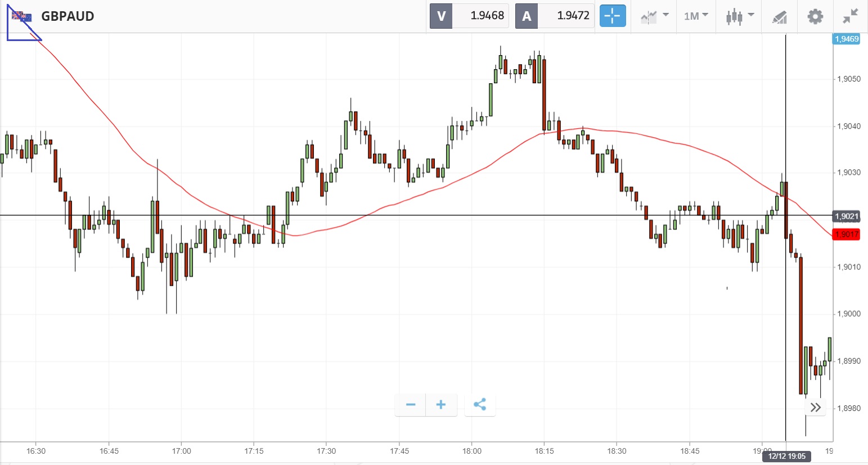Collapse the chart with the shrink arrows icon

click(851, 16)
